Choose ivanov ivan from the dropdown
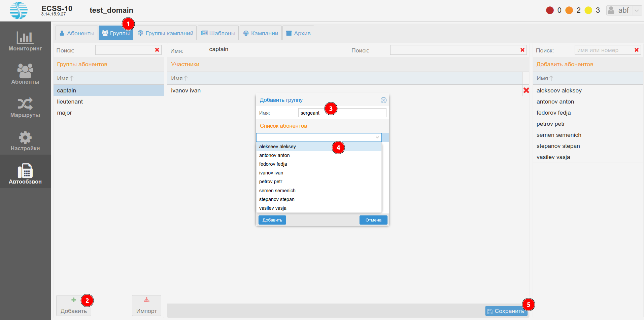The image size is (644, 320). coord(319,173)
